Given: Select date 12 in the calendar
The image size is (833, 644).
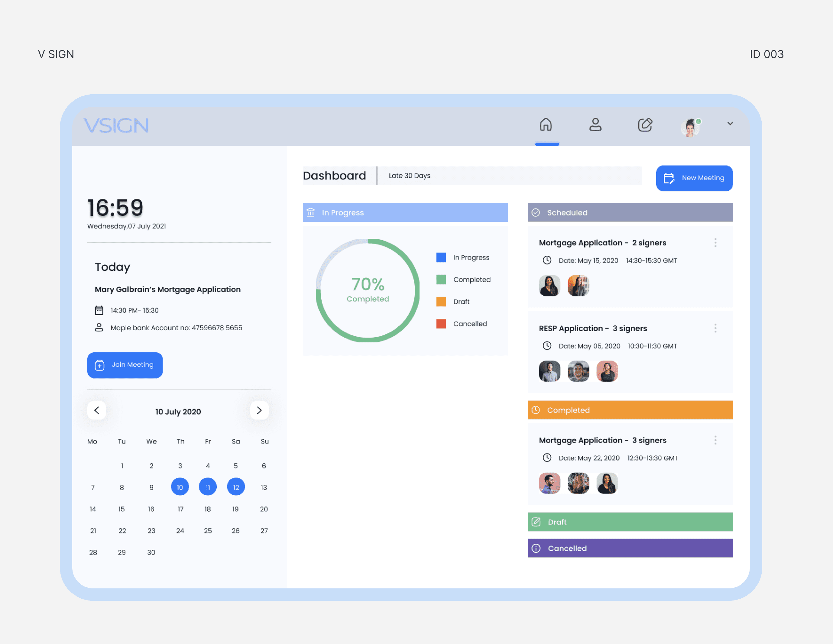Looking at the screenshot, I should (236, 487).
